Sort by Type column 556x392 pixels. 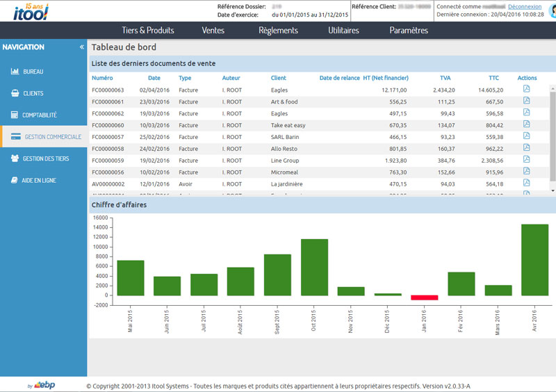tap(185, 78)
